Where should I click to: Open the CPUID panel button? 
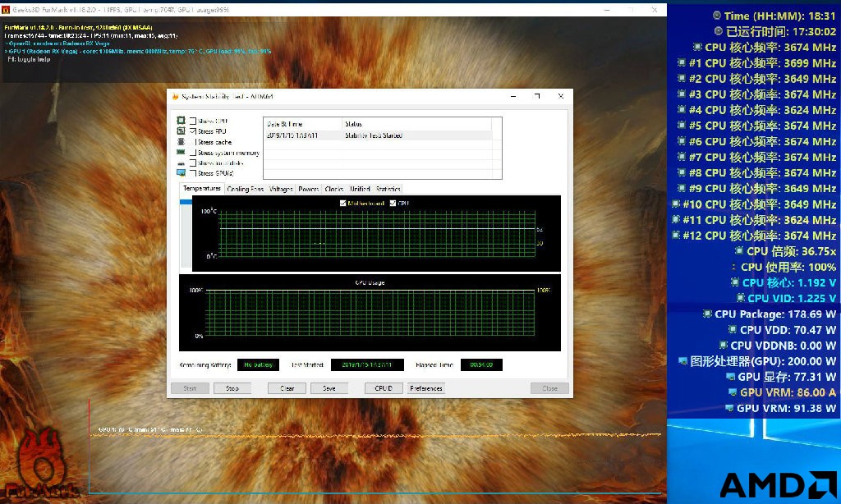click(384, 388)
